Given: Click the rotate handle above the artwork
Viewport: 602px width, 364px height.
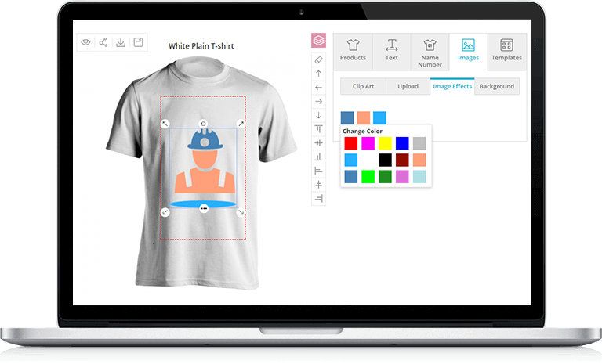Looking at the screenshot, I should tap(203, 123).
